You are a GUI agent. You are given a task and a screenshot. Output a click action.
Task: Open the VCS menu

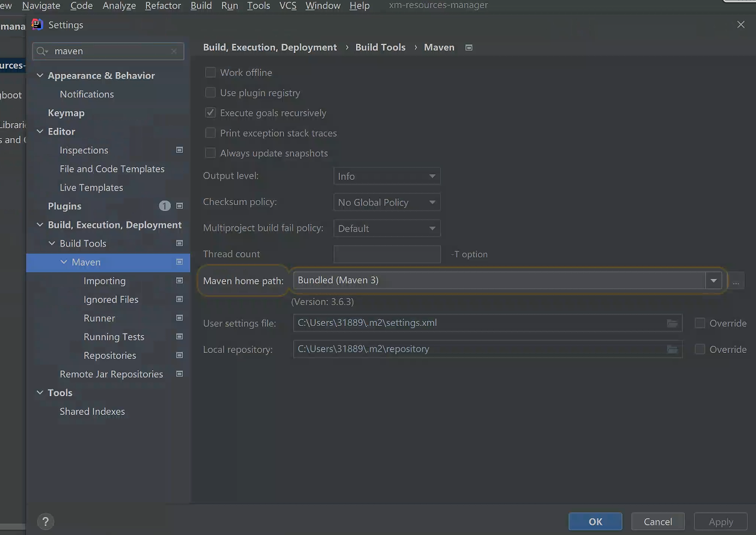(288, 5)
